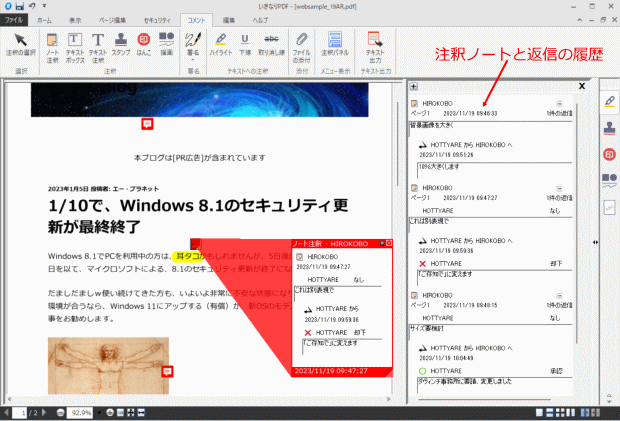Click the pin button on ノート注釈 popup header
The image size is (620, 421).
click(382, 243)
